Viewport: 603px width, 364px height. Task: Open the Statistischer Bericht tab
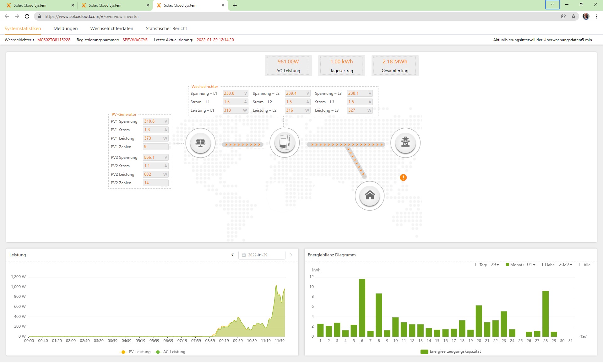coord(166,29)
